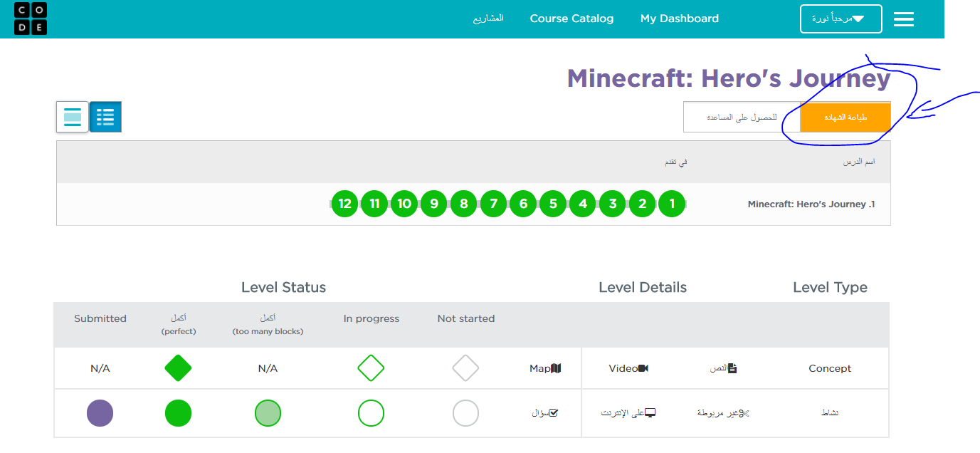The height and width of the screenshot is (453, 980).
Task: Open the hamburger menu
Action: (x=903, y=19)
